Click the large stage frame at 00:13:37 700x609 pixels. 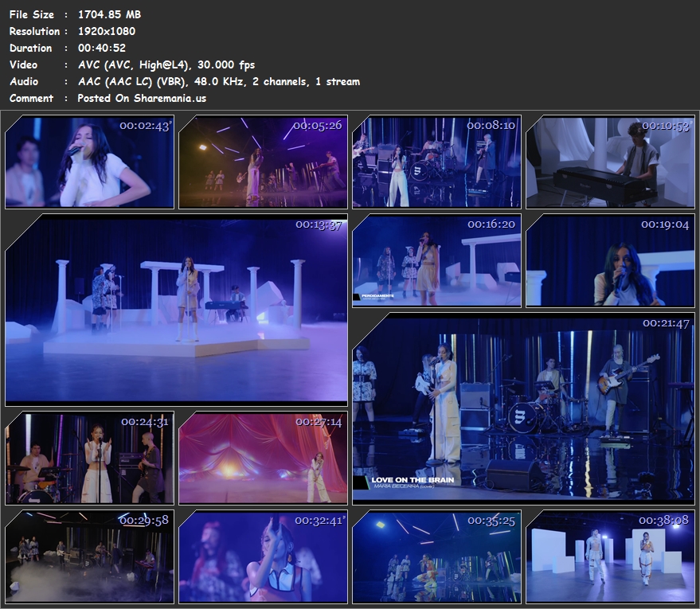[x=176, y=310]
